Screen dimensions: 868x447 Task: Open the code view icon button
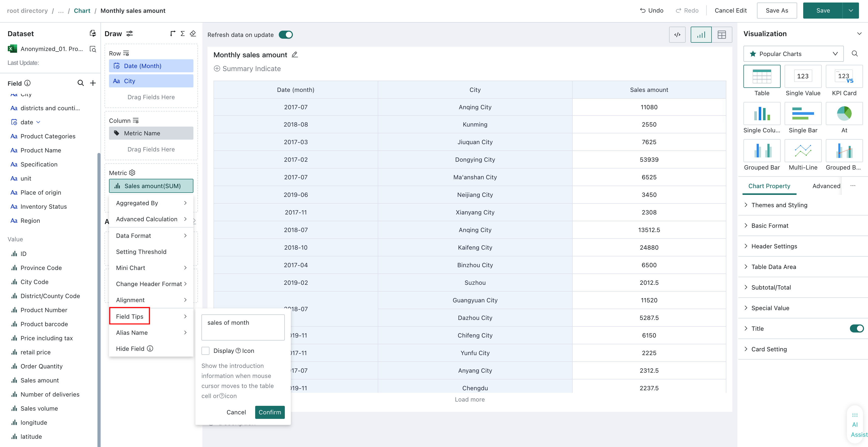677,35
